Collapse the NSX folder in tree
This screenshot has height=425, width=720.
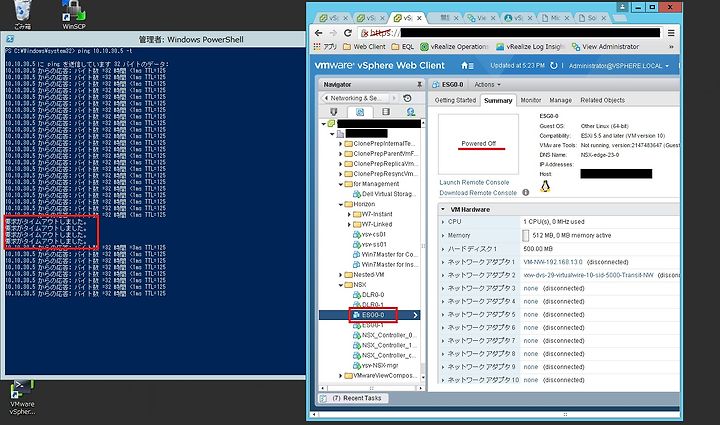(341, 285)
